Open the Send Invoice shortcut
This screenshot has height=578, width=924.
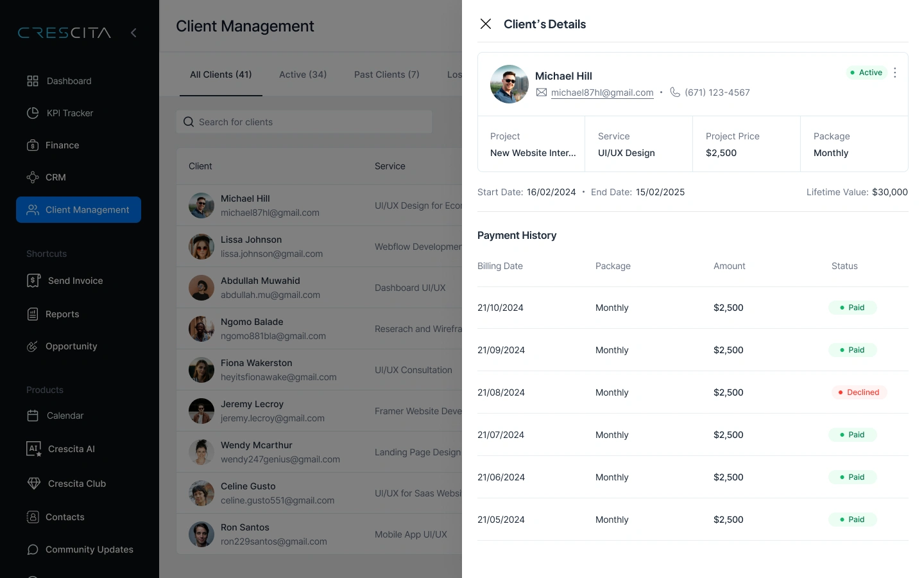[74, 281]
